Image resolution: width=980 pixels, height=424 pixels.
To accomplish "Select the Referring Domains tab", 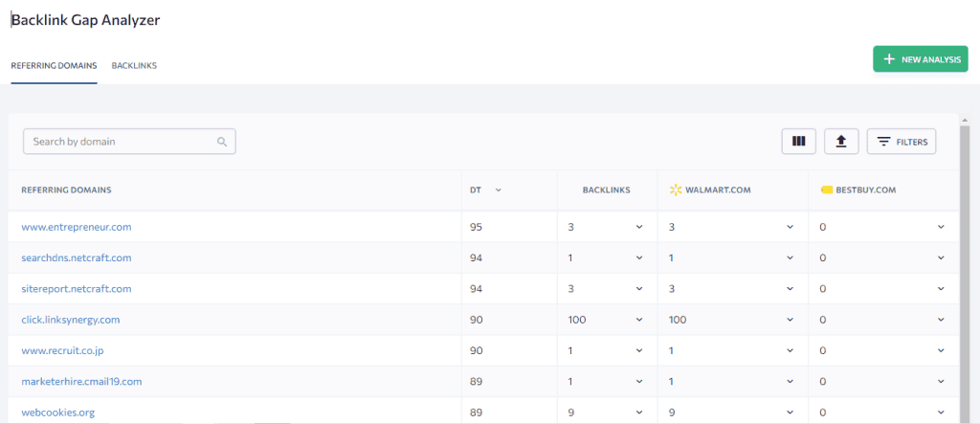I will (x=54, y=65).
